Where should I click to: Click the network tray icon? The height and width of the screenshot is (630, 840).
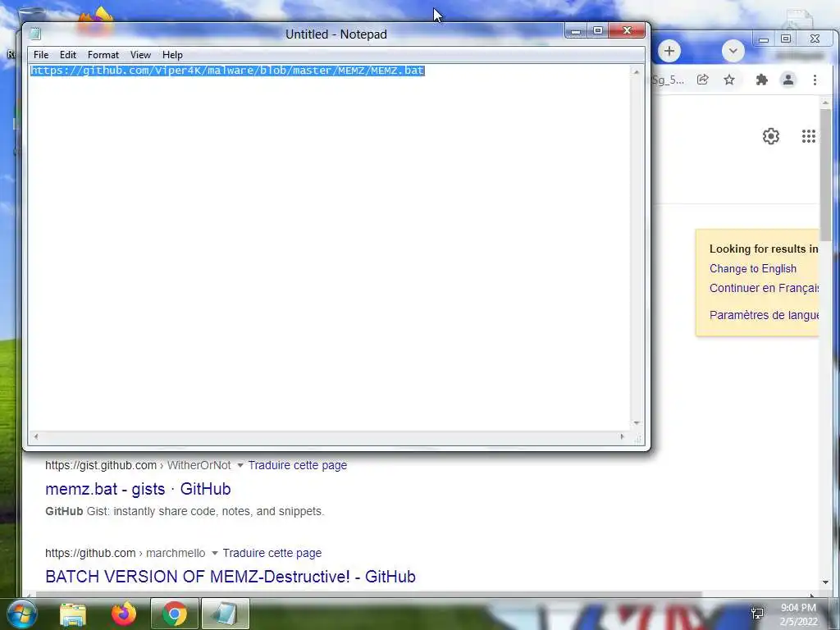[x=757, y=614]
